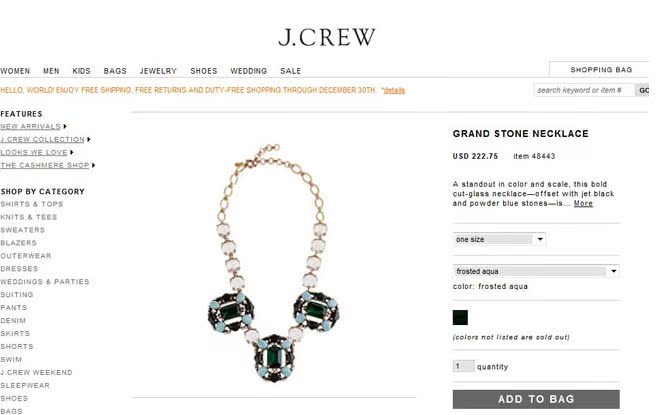Click the quantity input box
660x415 pixels.
[x=463, y=366]
